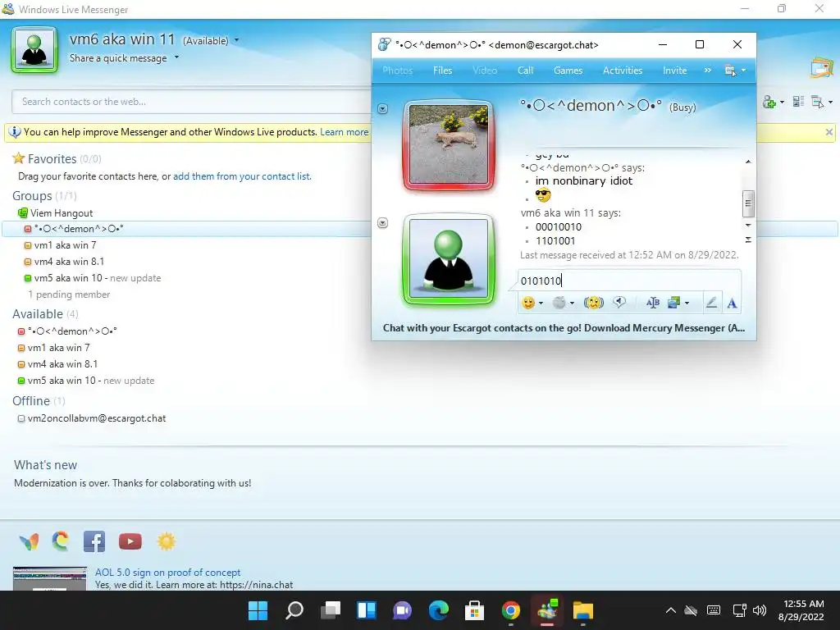Click Favorites star icon

point(19,158)
